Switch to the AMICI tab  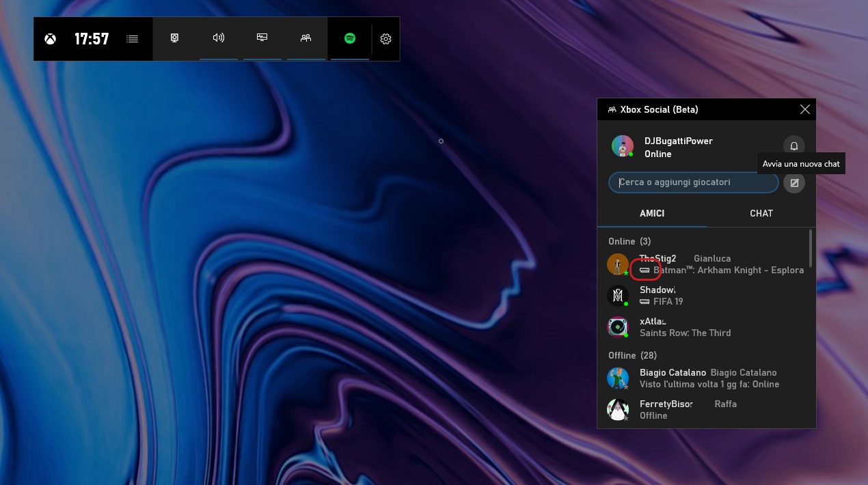[652, 213]
